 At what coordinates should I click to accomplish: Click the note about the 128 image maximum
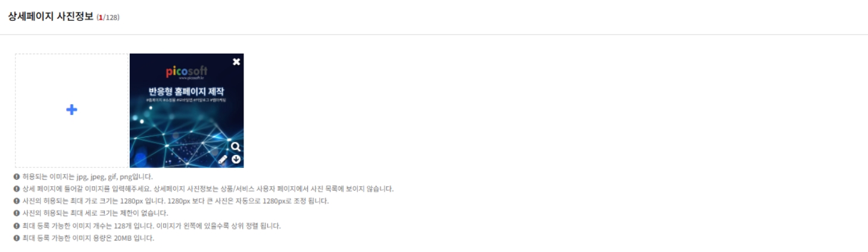(x=151, y=226)
